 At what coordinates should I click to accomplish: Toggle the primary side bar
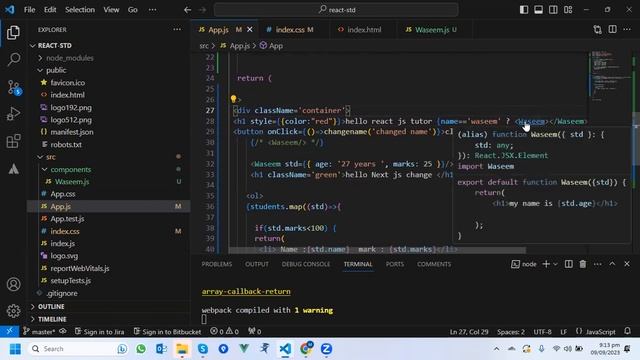pyautogui.click(x=524, y=9)
